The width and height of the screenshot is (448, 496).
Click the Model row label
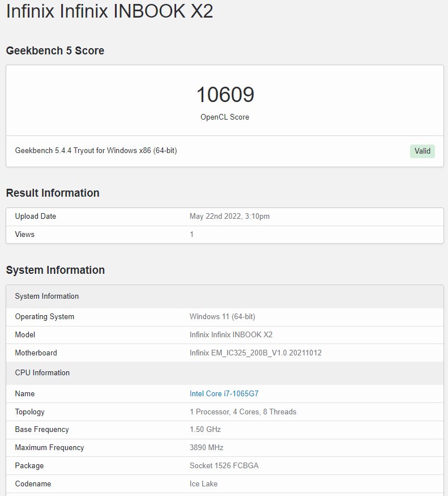coord(25,334)
